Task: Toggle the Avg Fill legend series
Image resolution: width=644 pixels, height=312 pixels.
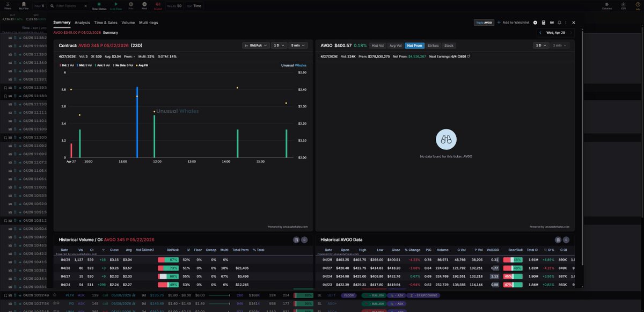Action: pos(142,65)
